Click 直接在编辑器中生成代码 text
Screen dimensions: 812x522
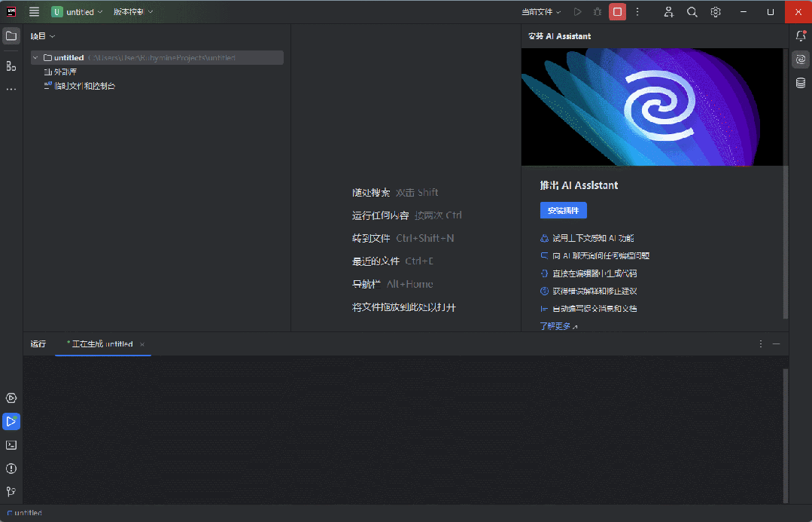point(595,273)
